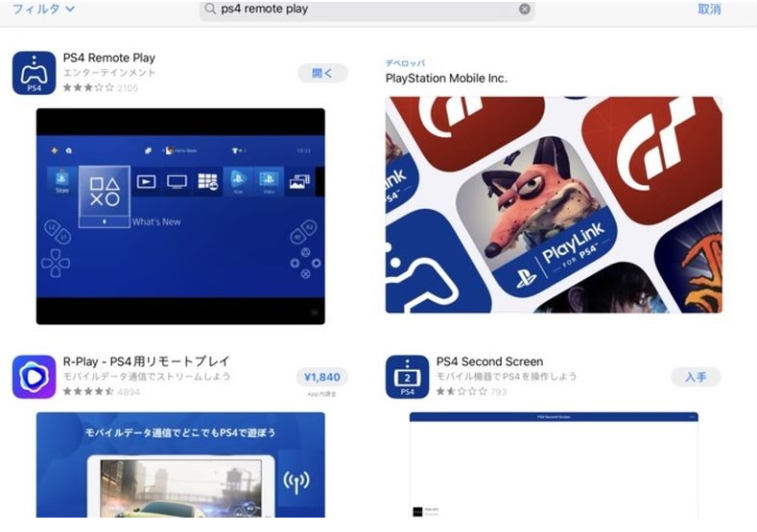The width and height of the screenshot is (757, 532).
Task: Tap the モバイルデータ通信でストリームしよう subtitle
Action: (x=147, y=376)
